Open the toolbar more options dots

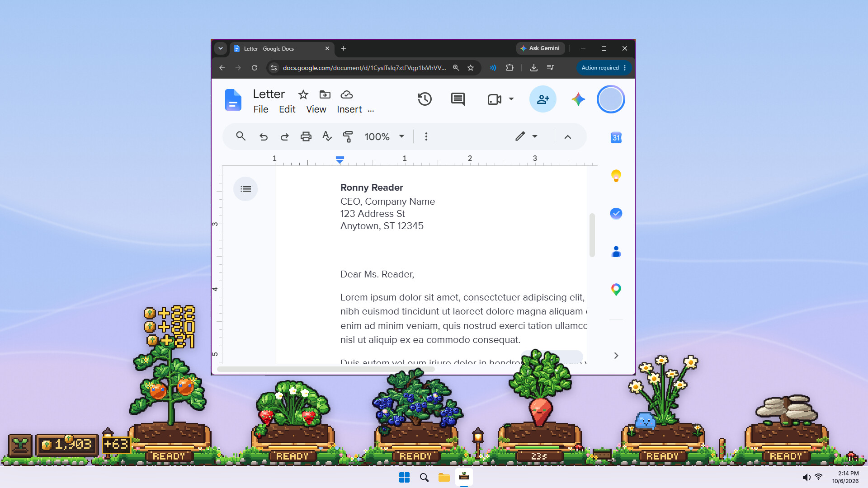click(x=426, y=136)
